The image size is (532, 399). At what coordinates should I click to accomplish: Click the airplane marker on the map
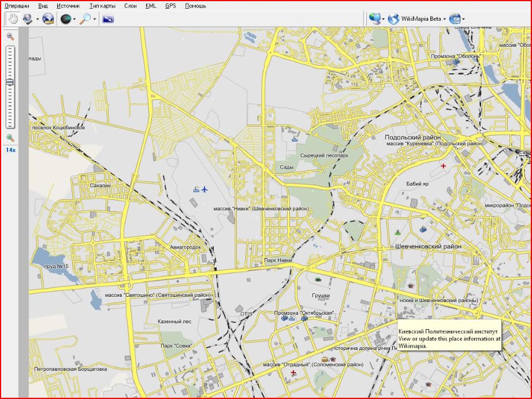click(205, 189)
